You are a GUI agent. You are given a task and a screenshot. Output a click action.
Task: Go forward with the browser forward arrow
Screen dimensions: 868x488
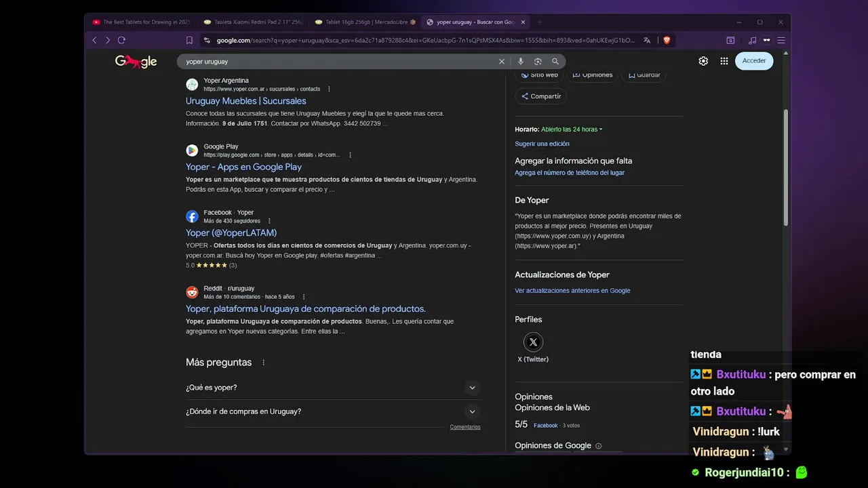107,41
